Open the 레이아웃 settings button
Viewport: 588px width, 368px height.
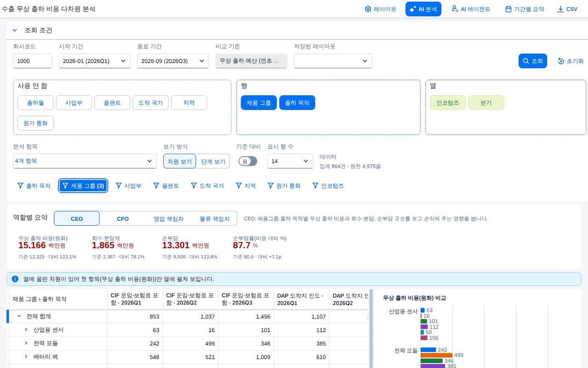coord(380,9)
